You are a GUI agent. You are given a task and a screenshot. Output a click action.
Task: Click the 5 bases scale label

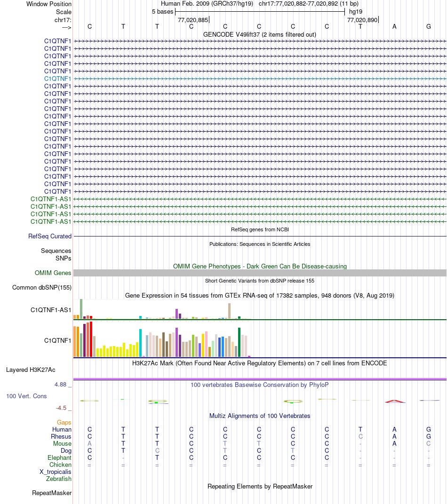pos(162,12)
